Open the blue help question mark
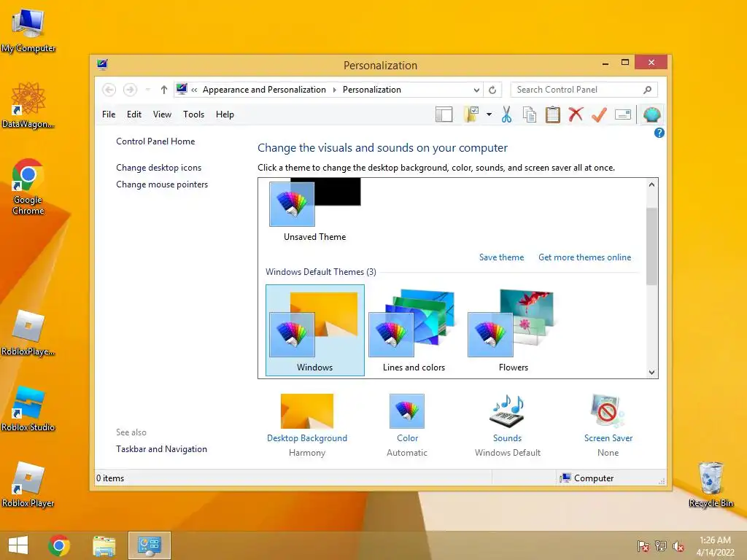Viewport: 747px width, 560px height. click(x=659, y=133)
